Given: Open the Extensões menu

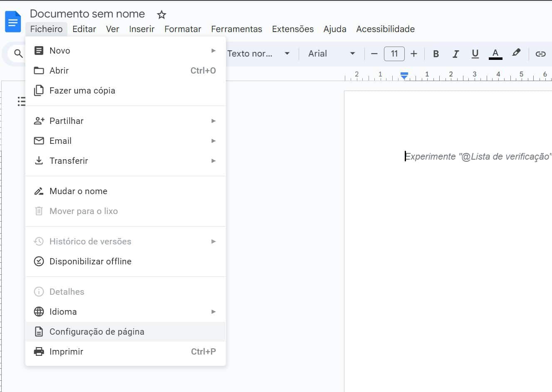Looking at the screenshot, I should coord(292,29).
